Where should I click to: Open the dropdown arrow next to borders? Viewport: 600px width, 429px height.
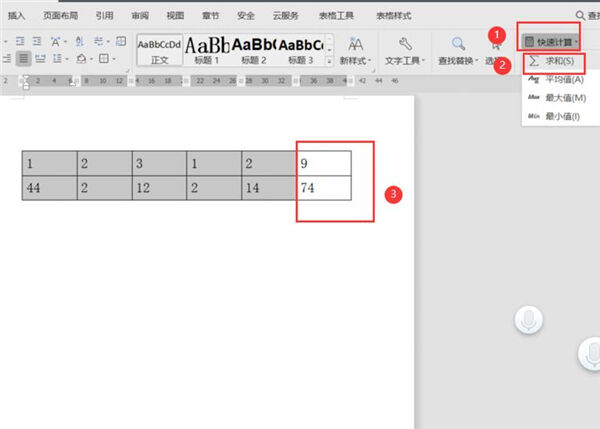114,59
